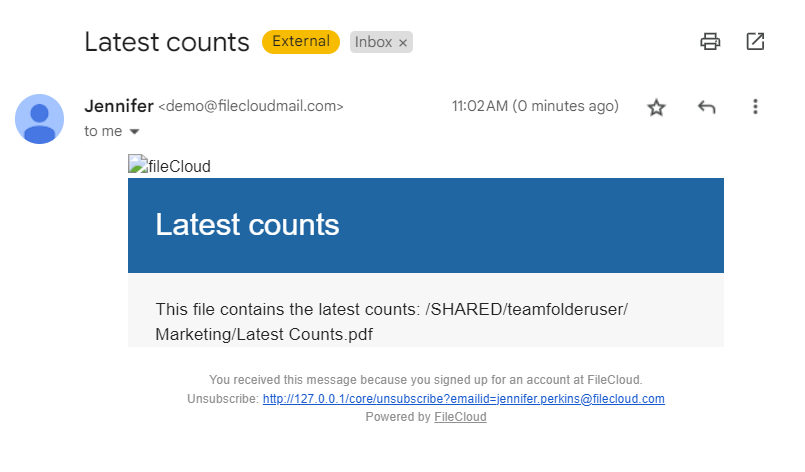Print this email with the printer icon
Viewport: 805px width, 472px height.
click(710, 42)
